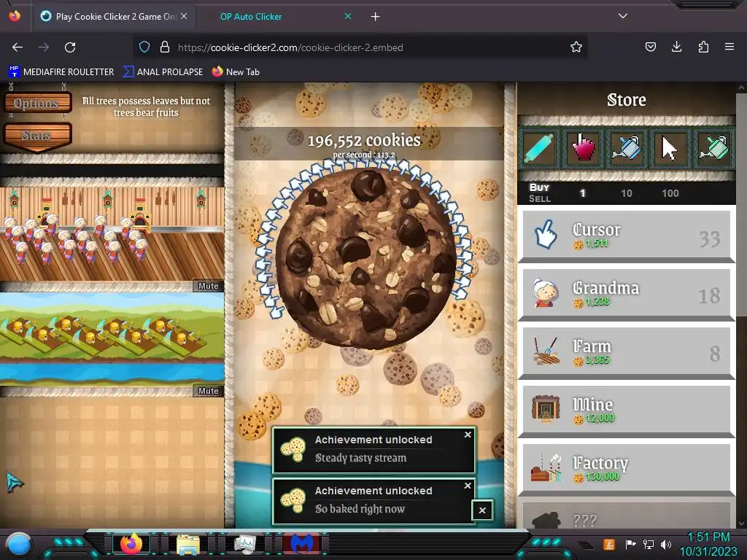Mute the grandma building row
This screenshot has height=560, width=747.
tap(208, 286)
